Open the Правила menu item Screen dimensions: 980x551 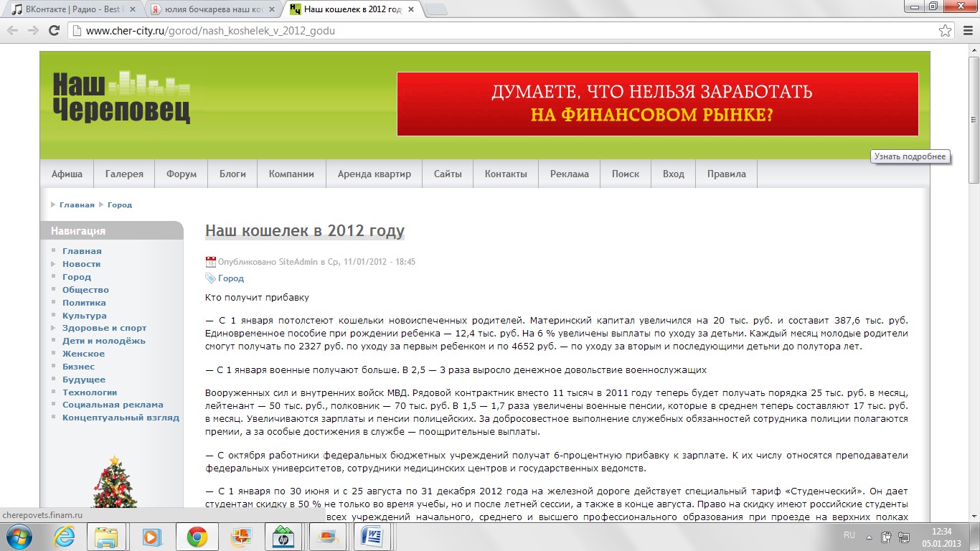click(x=727, y=174)
